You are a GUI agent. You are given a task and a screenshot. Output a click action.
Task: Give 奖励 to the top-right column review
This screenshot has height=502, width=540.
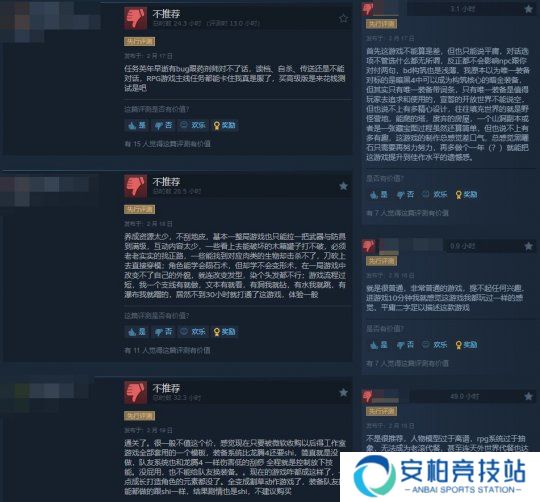click(x=466, y=195)
